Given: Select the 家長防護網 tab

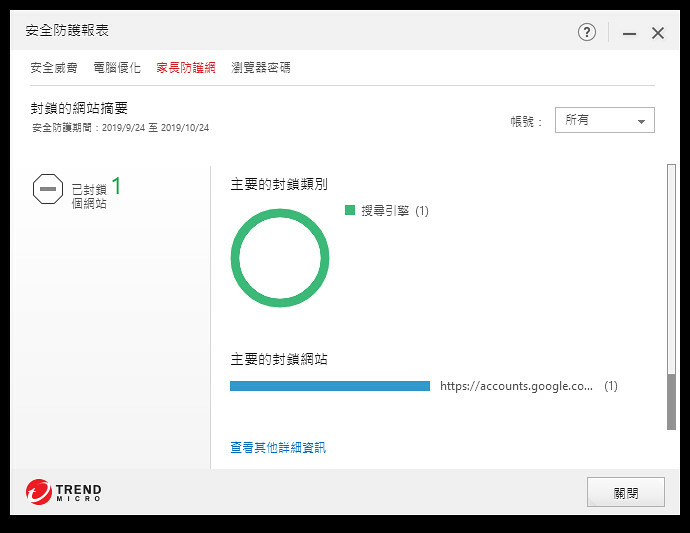Looking at the screenshot, I should (186, 68).
